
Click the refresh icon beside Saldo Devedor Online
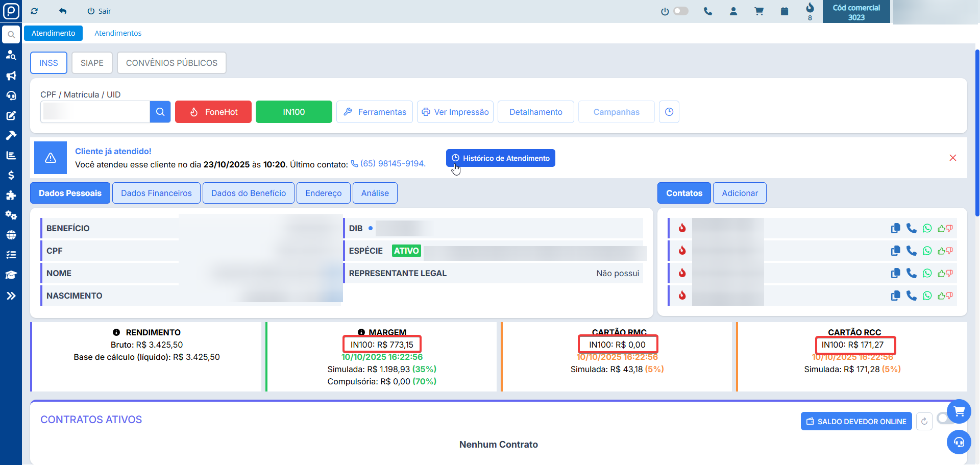click(924, 422)
